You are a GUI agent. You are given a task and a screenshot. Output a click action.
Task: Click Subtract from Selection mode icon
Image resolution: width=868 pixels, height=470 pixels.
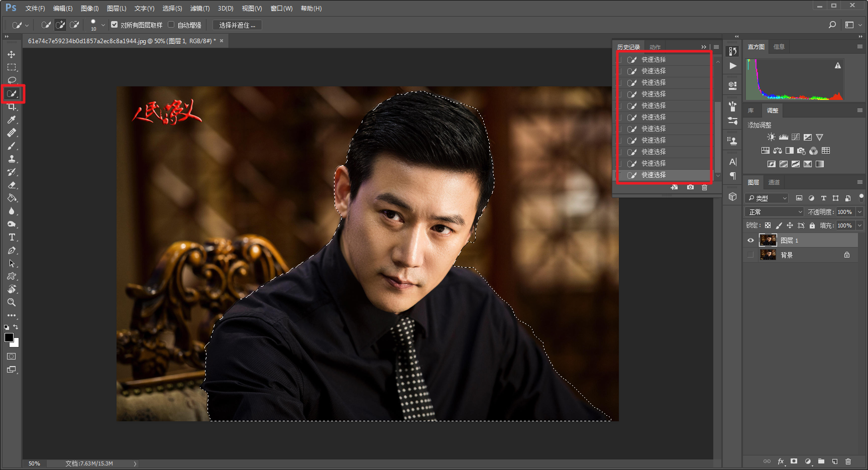point(75,25)
